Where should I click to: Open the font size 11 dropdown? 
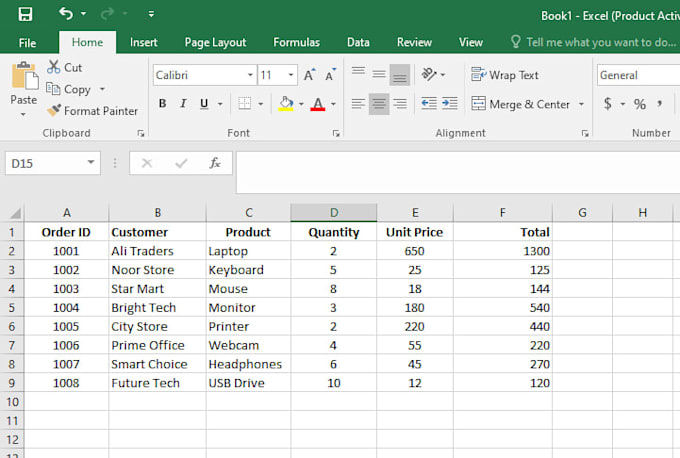pos(291,75)
